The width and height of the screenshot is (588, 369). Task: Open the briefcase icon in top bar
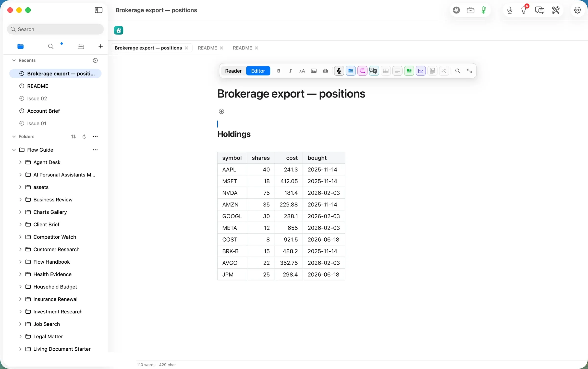(470, 10)
